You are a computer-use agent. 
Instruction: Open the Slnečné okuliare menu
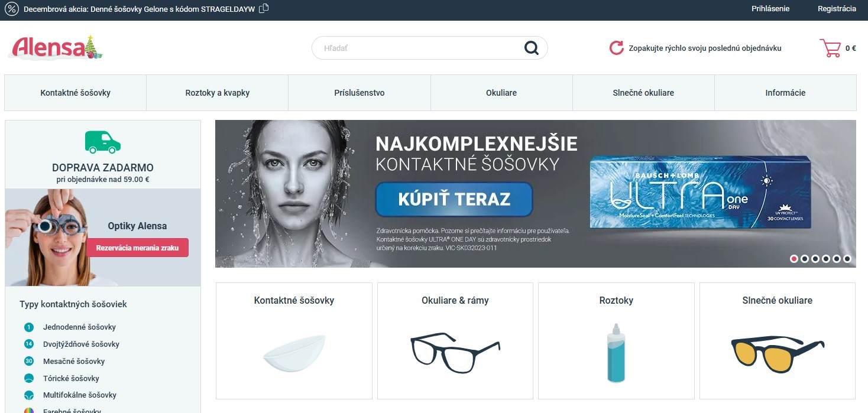coord(643,93)
